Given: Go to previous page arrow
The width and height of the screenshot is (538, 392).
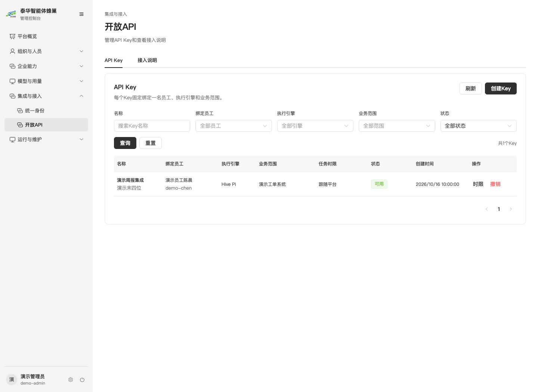Looking at the screenshot, I should coord(486,209).
